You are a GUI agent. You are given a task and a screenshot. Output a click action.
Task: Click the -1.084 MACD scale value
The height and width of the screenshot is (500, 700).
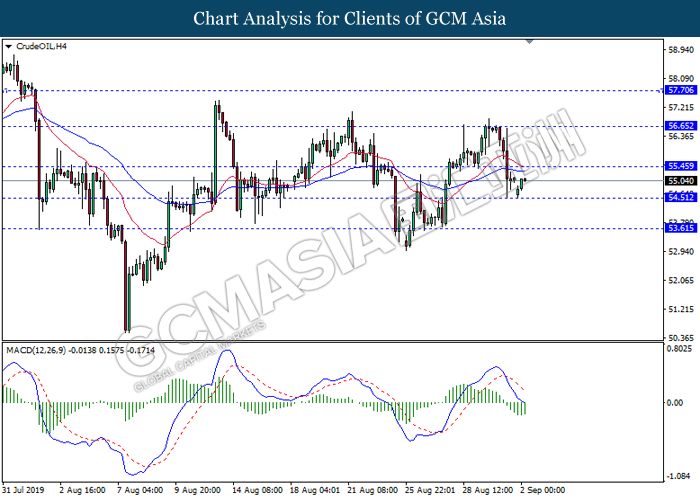679,476
